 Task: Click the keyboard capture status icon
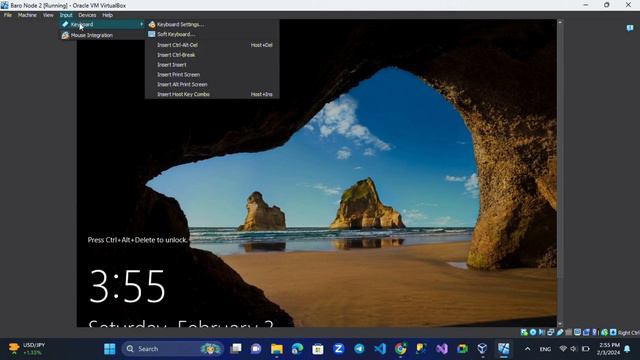point(613,332)
